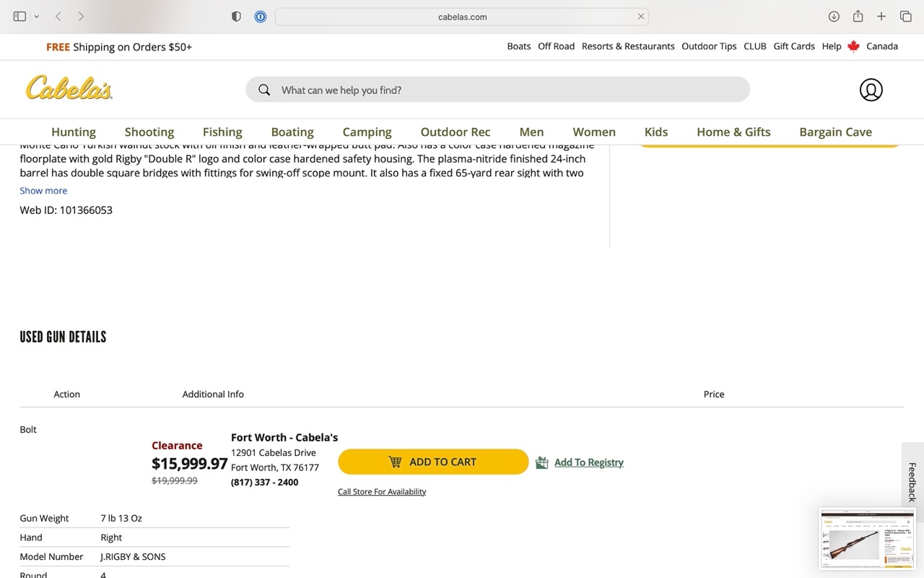Visit Resorts & Restaurants
The image size is (924, 578).
(628, 46)
